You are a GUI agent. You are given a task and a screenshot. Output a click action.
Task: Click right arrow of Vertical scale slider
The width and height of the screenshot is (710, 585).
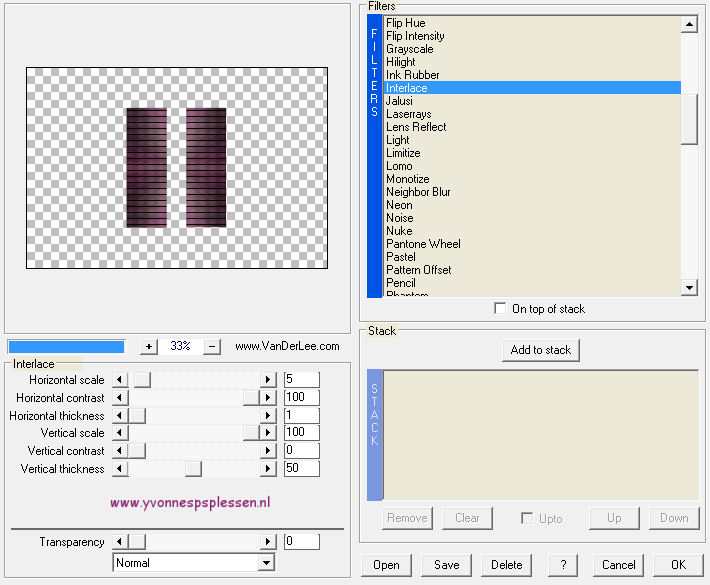point(268,432)
